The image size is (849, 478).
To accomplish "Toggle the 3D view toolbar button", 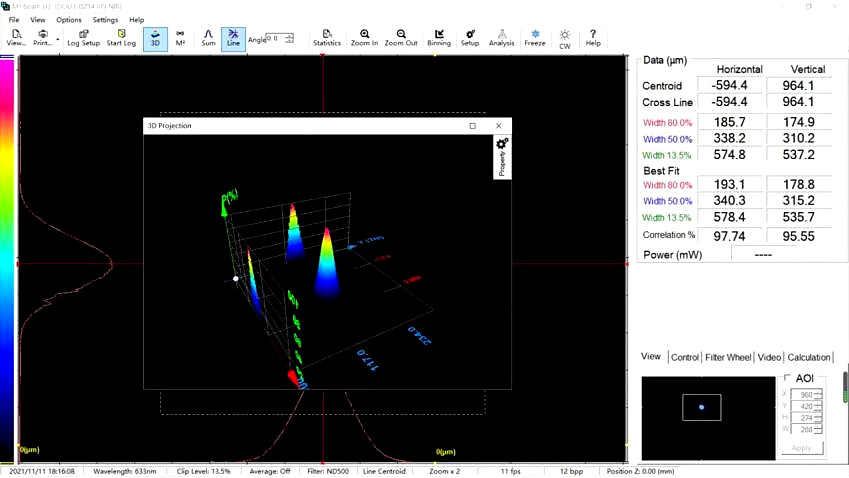I will [155, 38].
